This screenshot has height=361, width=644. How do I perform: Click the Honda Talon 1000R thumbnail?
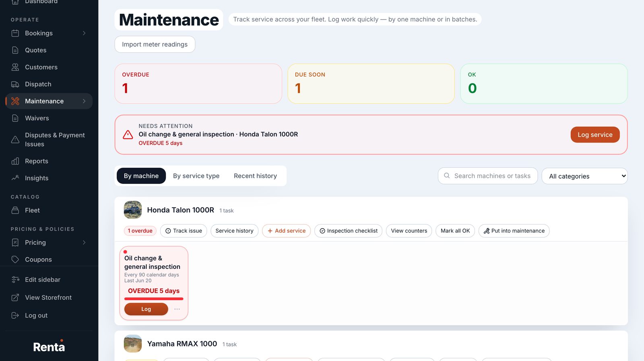click(133, 210)
